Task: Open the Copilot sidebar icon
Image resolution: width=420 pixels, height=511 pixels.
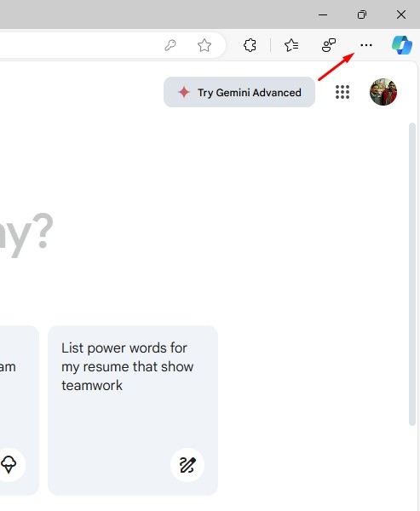Action: [x=402, y=45]
